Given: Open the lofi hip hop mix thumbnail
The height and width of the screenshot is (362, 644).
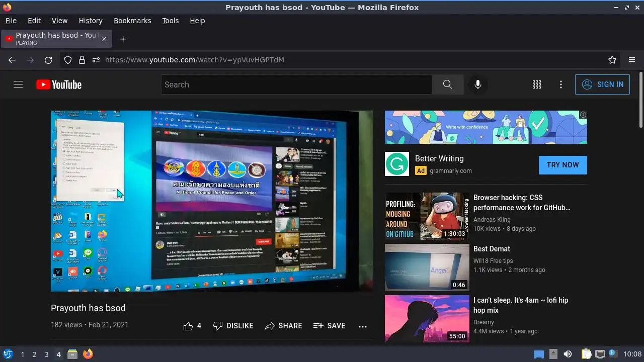Looking at the screenshot, I should [x=427, y=319].
